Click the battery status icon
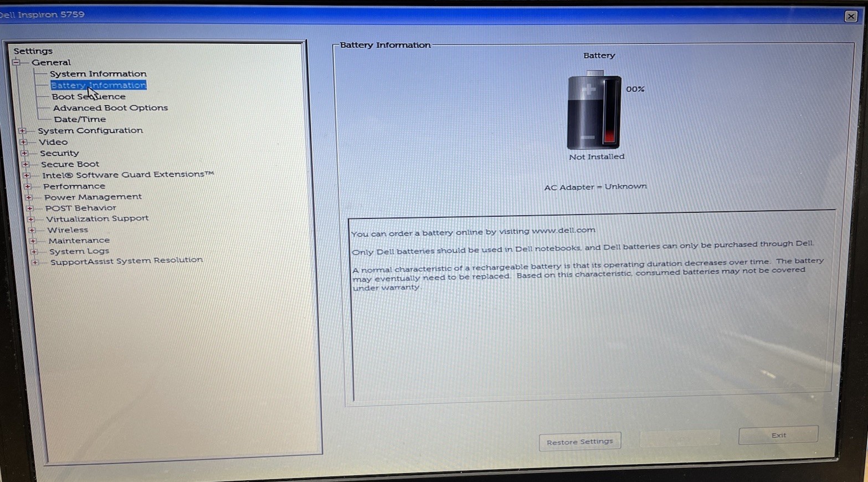This screenshot has height=482, width=868. tap(594, 110)
